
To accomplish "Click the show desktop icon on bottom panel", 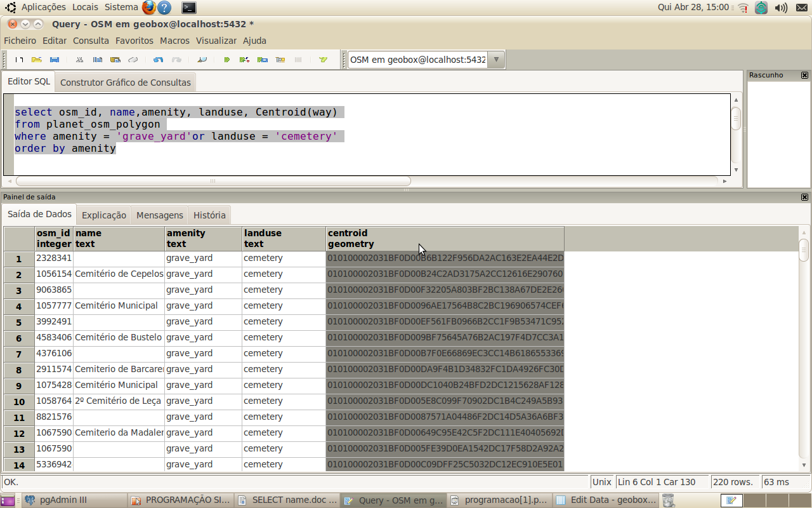I will pyautogui.click(x=9, y=500).
